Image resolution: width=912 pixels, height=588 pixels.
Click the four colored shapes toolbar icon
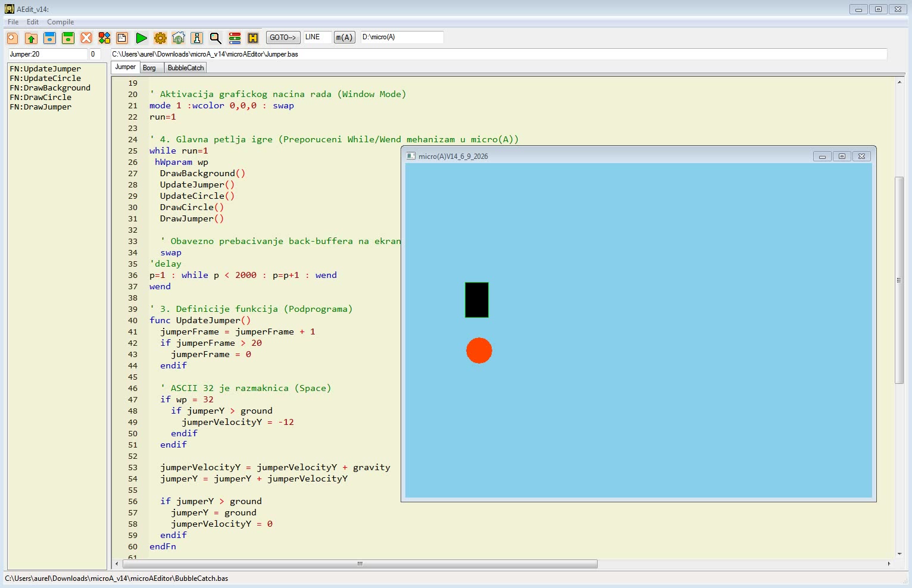tap(105, 38)
